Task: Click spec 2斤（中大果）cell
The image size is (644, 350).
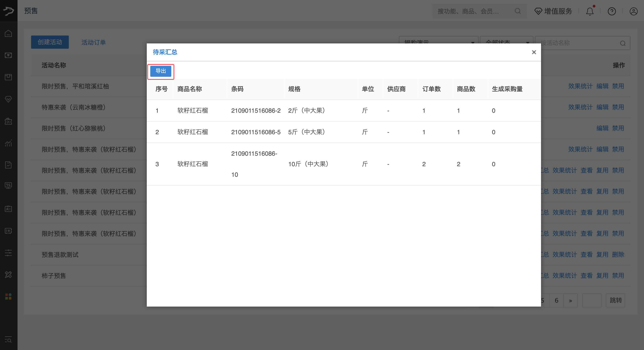Action: 306,110
